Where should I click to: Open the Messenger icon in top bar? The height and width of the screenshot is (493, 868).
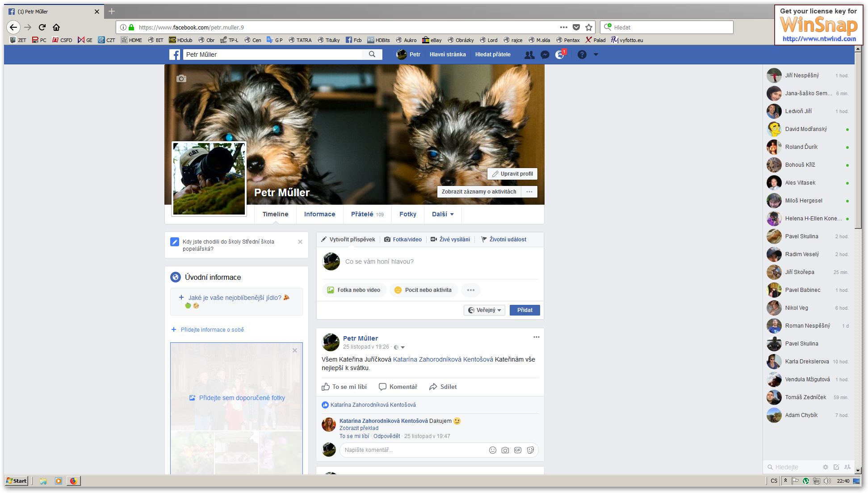[x=545, y=55]
